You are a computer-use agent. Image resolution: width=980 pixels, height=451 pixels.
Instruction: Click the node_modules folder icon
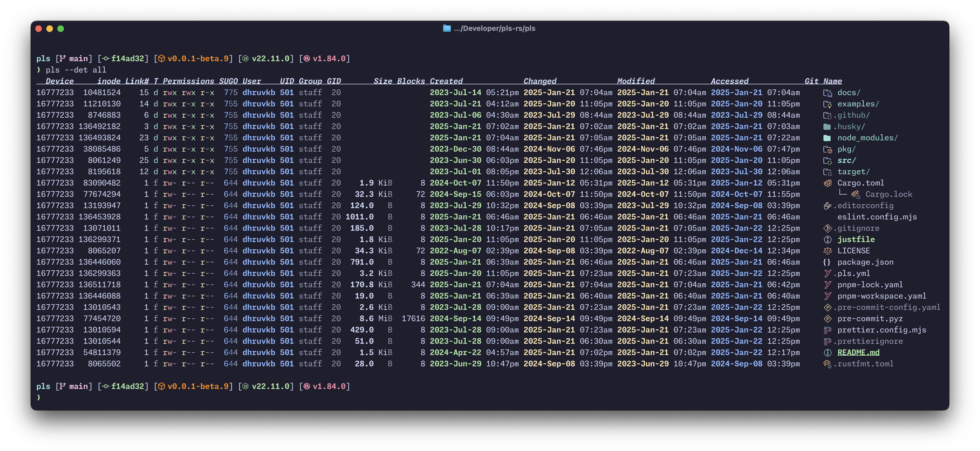pyautogui.click(x=827, y=138)
